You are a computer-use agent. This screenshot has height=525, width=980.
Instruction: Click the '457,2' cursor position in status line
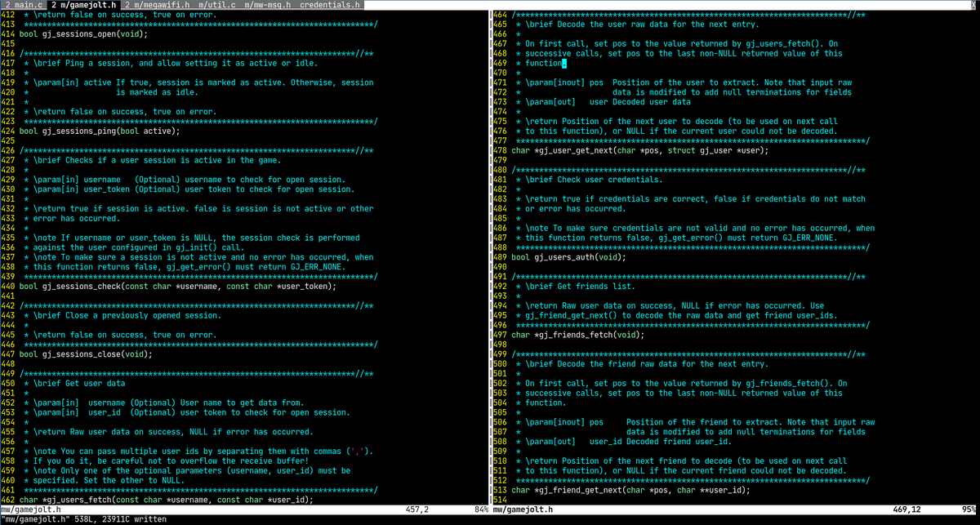click(x=417, y=509)
